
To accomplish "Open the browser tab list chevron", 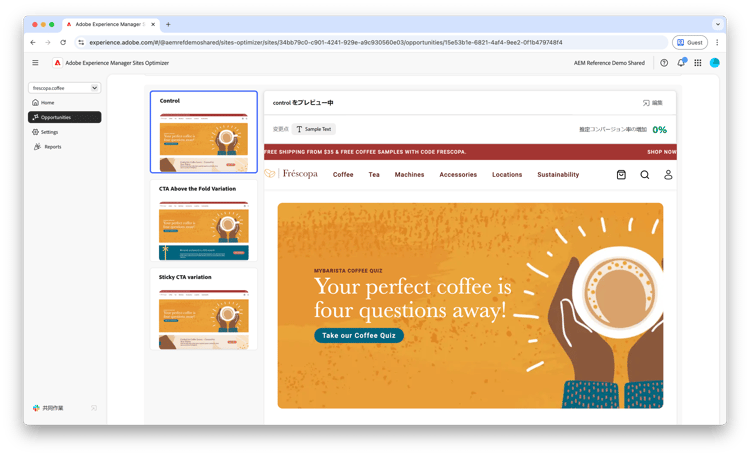I will pos(717,24).
